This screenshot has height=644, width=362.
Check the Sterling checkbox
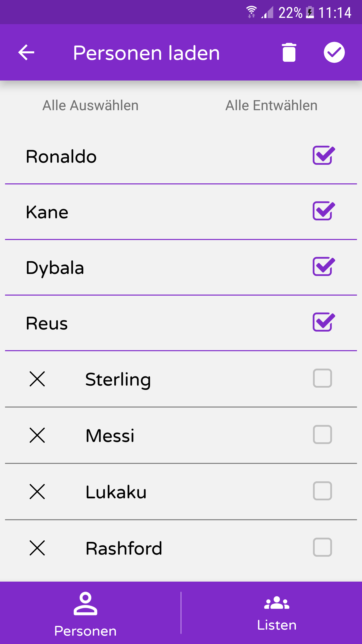(x=323, y=378)
